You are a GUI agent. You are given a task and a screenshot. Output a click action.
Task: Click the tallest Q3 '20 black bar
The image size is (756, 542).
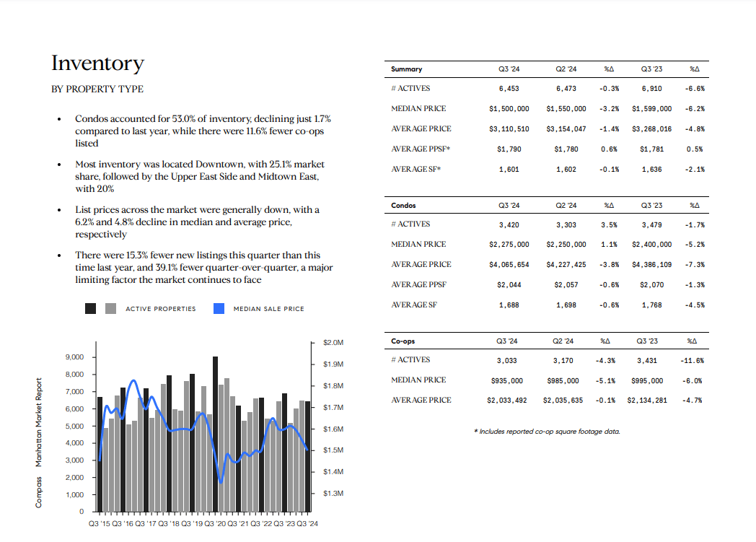pyautogui.click(x=215, y=434)
